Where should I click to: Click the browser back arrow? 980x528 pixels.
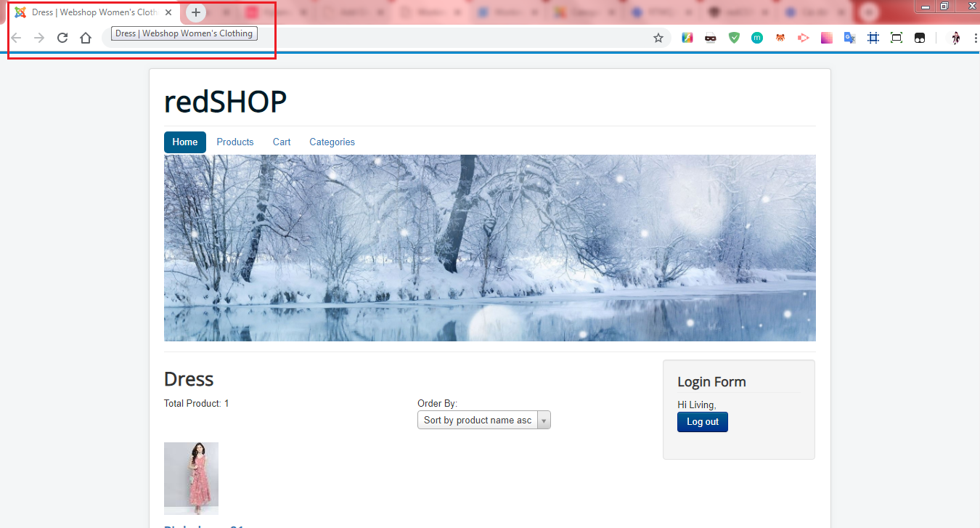(x=16, y=38)
